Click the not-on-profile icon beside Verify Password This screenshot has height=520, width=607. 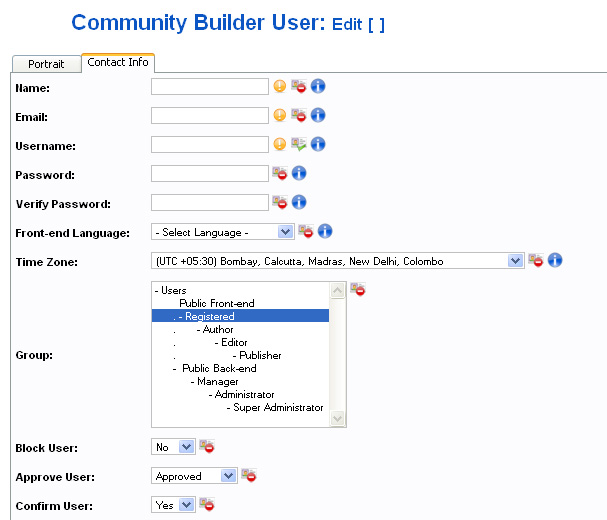coord(279,202)
